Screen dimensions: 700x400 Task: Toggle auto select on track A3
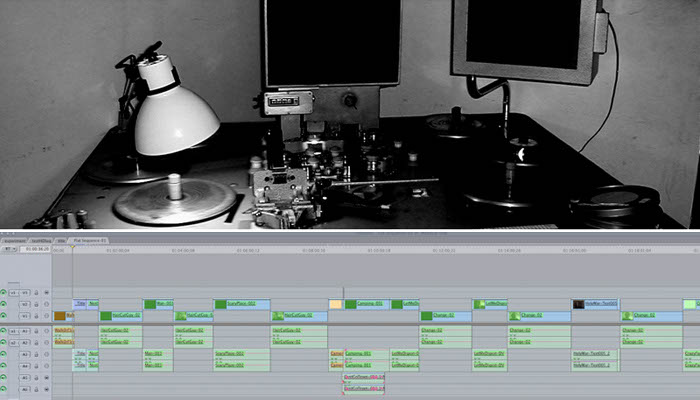46,354
